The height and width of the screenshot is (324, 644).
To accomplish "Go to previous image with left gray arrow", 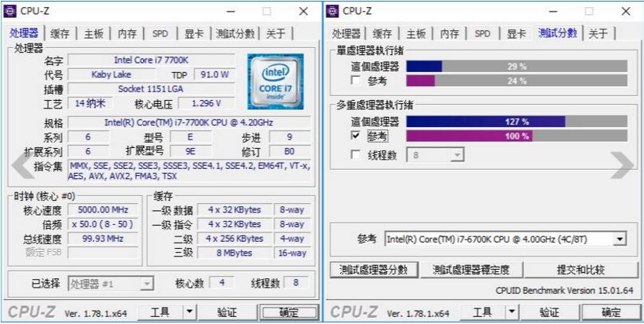I will pos(22,165).
